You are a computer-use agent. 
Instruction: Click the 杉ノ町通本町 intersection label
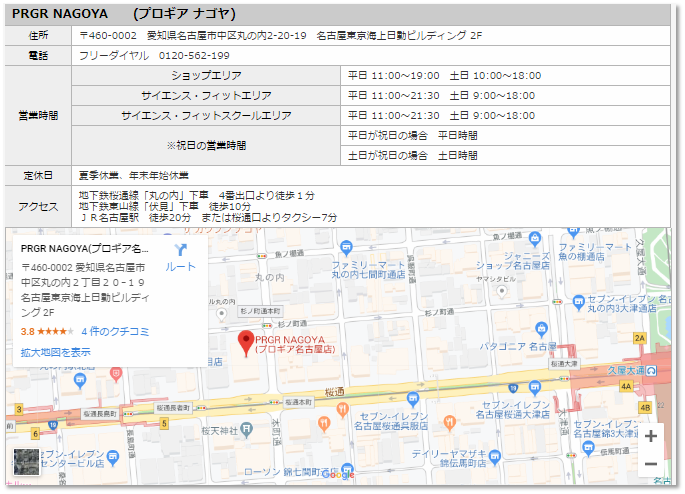(x=261, y=311)
